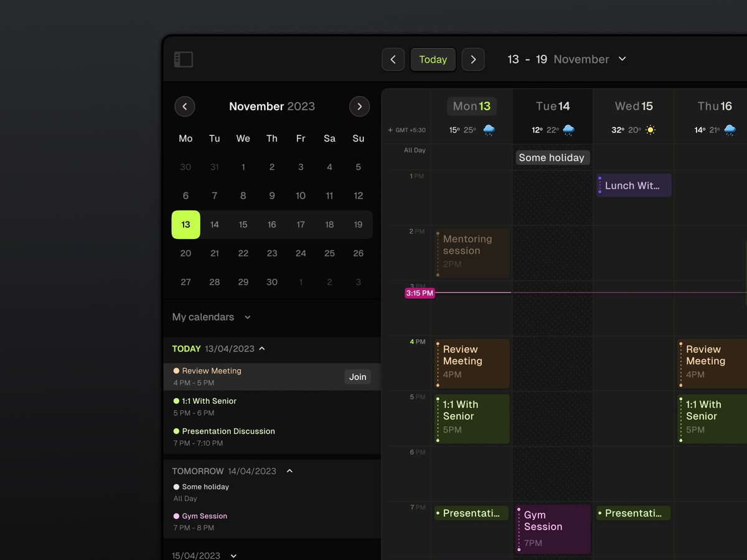Image resolution: width=747 pixels, height=560 pixels.
Task: Toggle the sidebar panel icon
Action: click(184, 60)
